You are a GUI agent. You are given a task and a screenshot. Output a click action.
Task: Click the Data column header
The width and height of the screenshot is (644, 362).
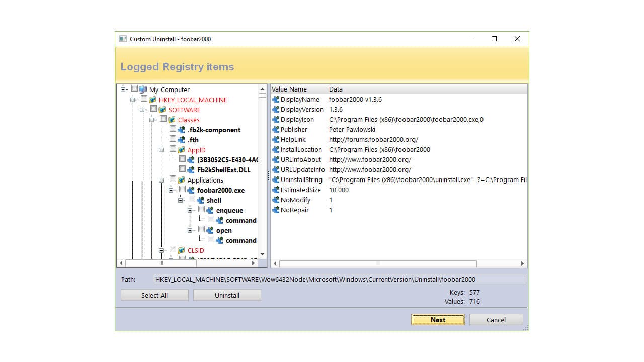[336, 89]
